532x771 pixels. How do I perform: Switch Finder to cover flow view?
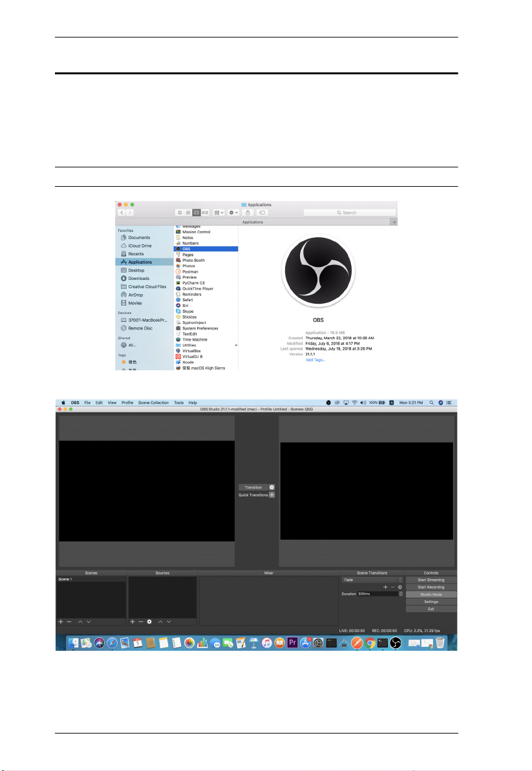click(205, 213)
